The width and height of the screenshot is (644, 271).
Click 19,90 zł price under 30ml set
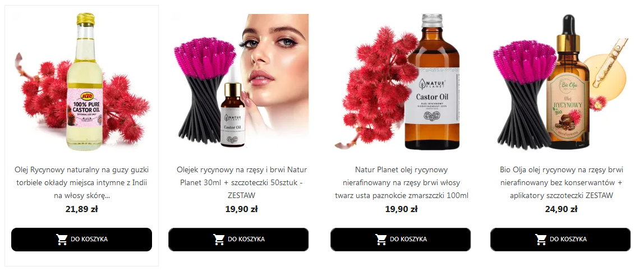tap(241, 209)
